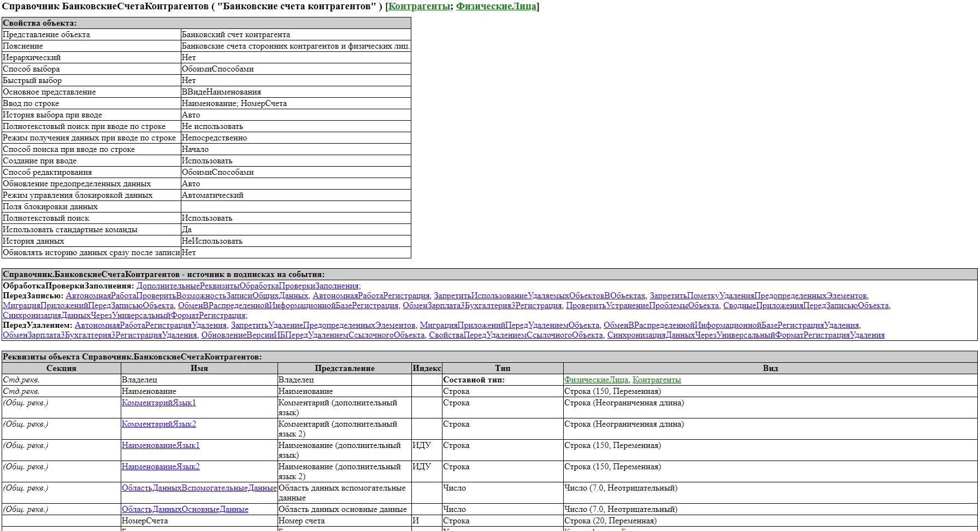Screen dimensions: 980x531
Task: Click the источник в подписках на события header
Action: point(489,274)
